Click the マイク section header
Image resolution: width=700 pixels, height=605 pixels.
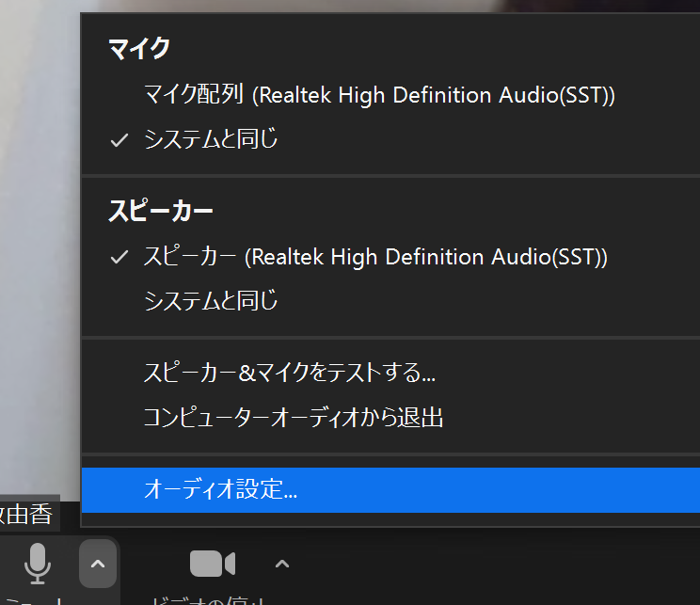click(x=139, y=47)
